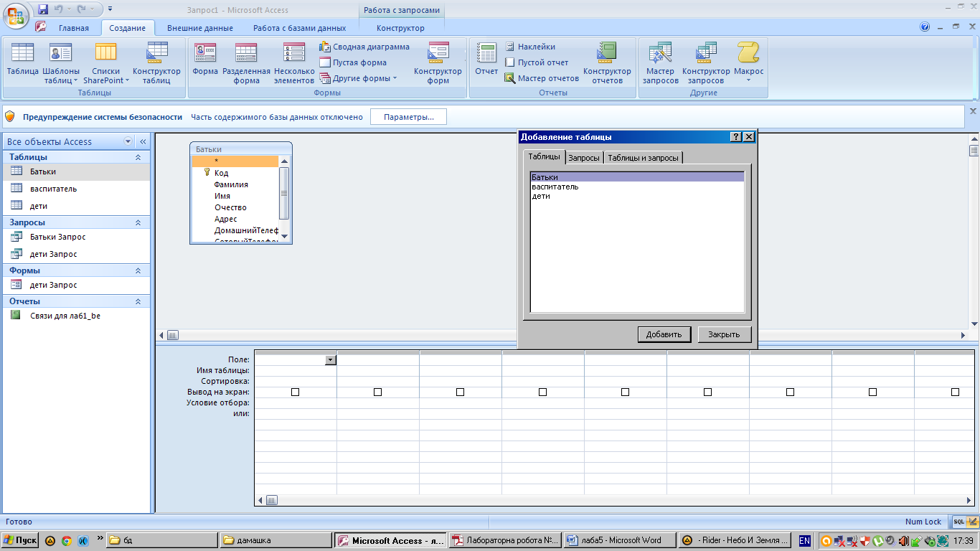Open Шаблоны таблиц in the ribbon

(61, 63)
